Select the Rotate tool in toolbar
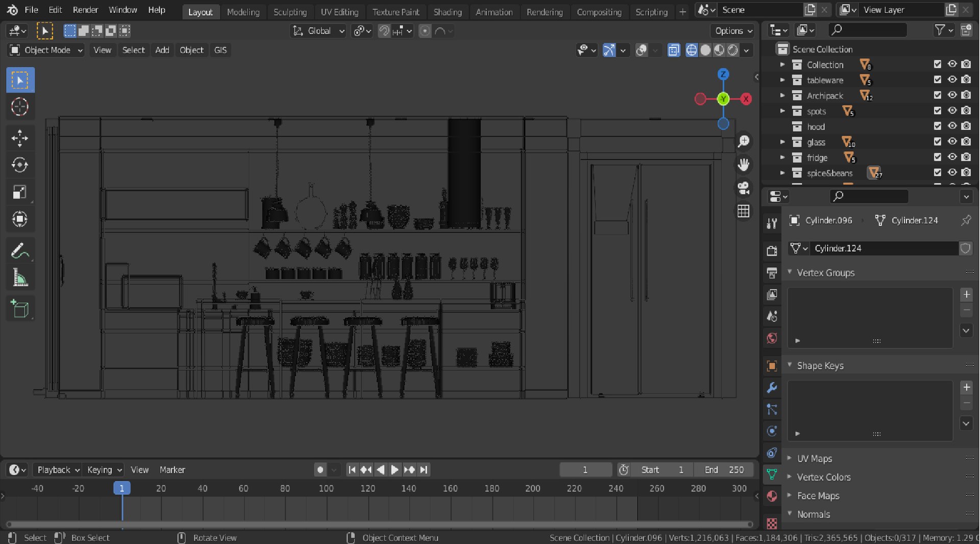 (x=20, y=165)
